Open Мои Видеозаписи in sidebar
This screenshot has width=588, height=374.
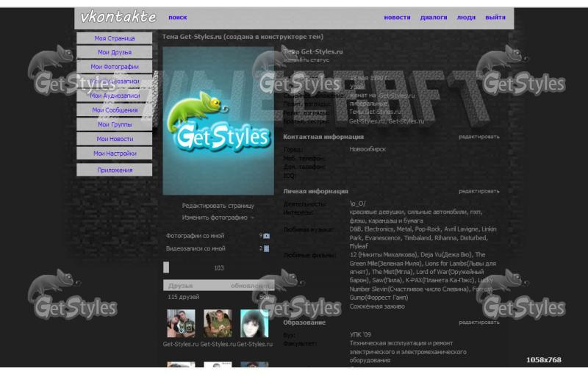pos(115,82)
